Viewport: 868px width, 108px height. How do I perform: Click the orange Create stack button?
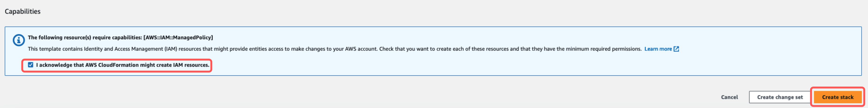pos(837,97)
